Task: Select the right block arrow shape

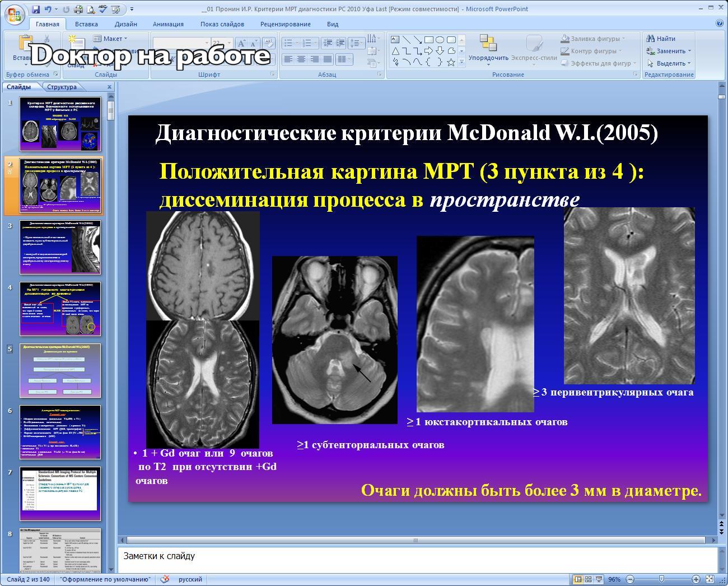Action: [429, 51]
